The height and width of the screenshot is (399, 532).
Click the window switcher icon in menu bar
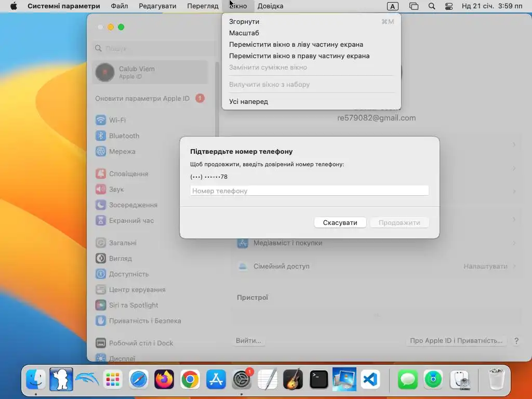tap(414, 6)
